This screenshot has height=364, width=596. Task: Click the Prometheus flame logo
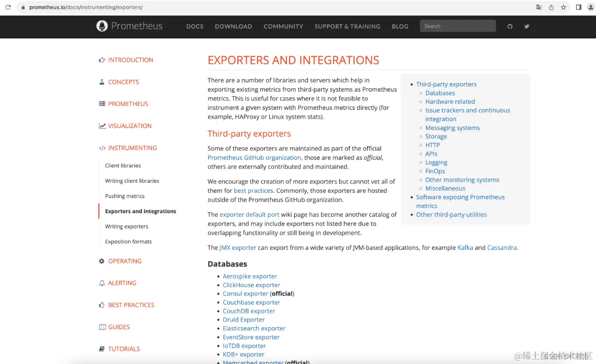[x=102, y=26]
